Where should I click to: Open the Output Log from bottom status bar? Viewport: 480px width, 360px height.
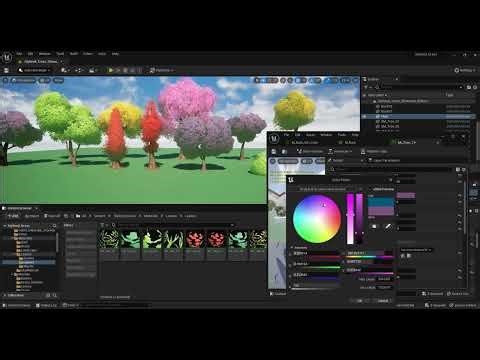coord(46,305)
